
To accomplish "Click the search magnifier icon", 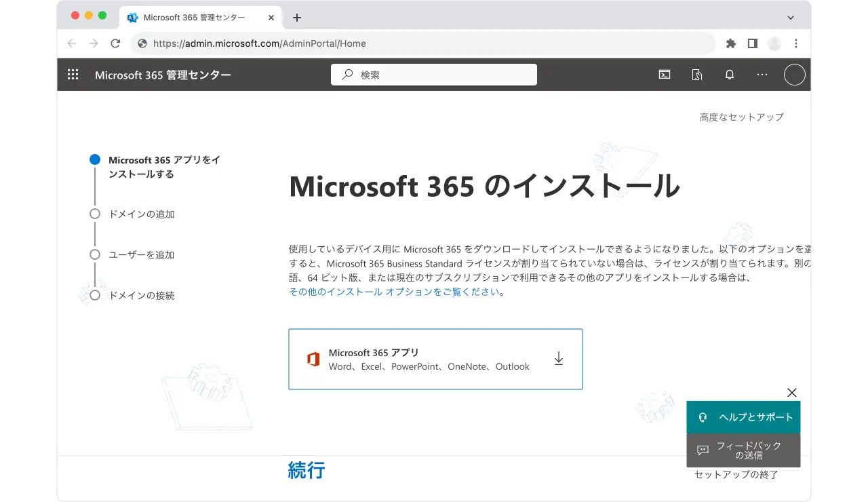I will pos(348,75).
